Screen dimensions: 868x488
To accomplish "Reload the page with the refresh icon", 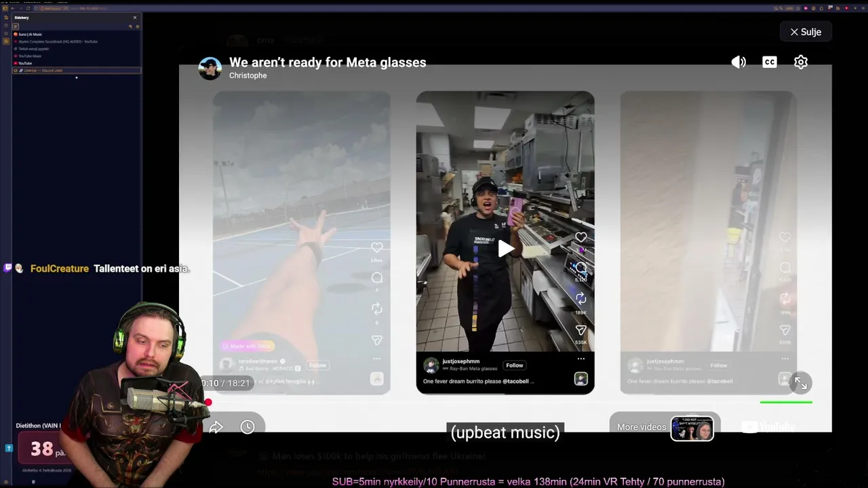I will coord(28,8).
